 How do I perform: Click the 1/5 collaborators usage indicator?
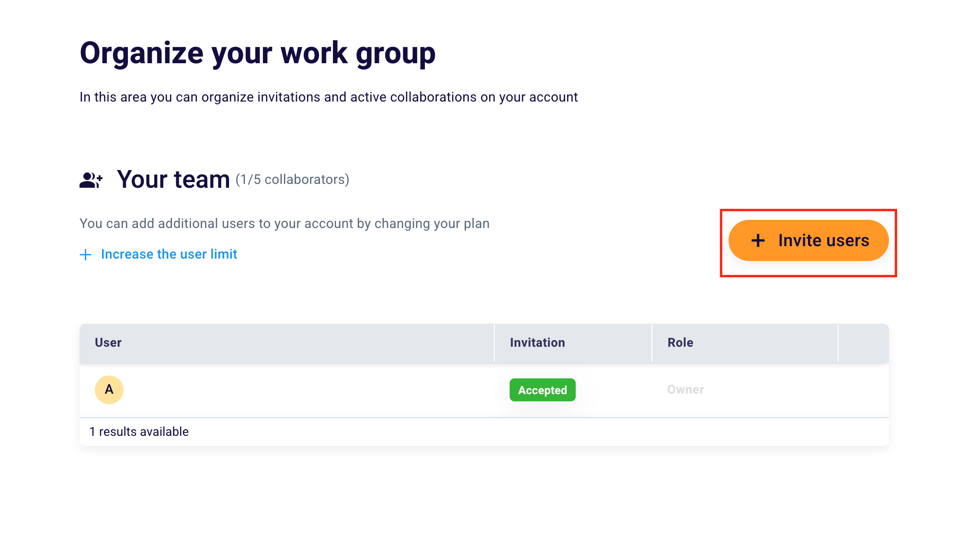click(292, 180)
